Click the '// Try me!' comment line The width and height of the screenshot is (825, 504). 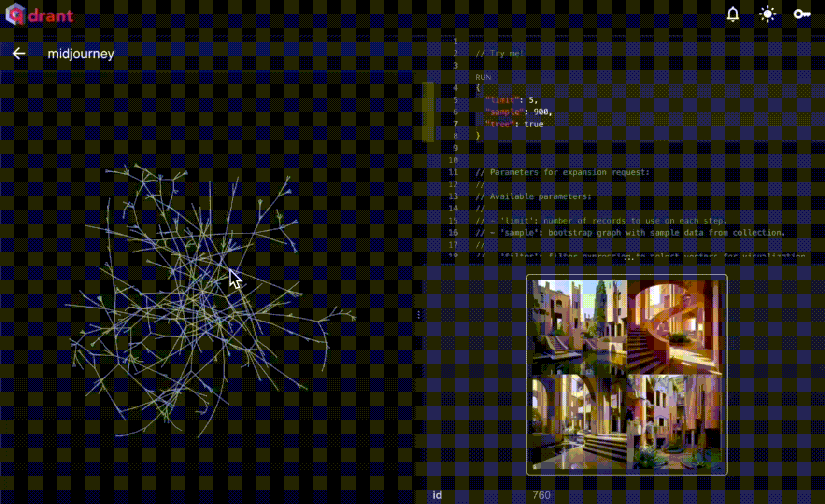(x=499, y=54)
